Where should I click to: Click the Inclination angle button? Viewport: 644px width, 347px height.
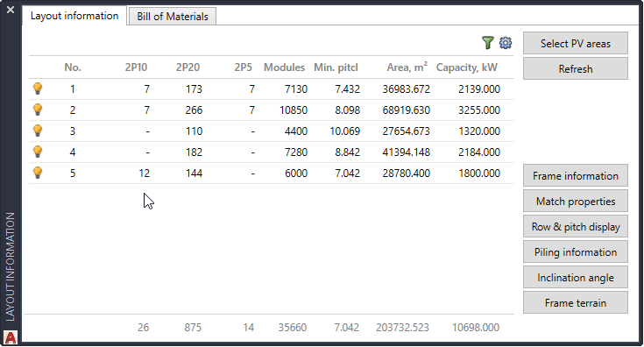click(x=576, y=278)
